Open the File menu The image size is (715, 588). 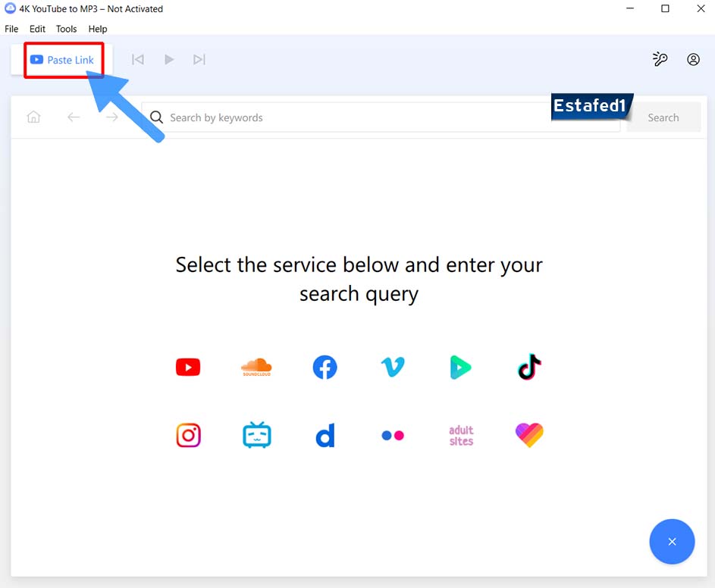(x=11, y=29)
